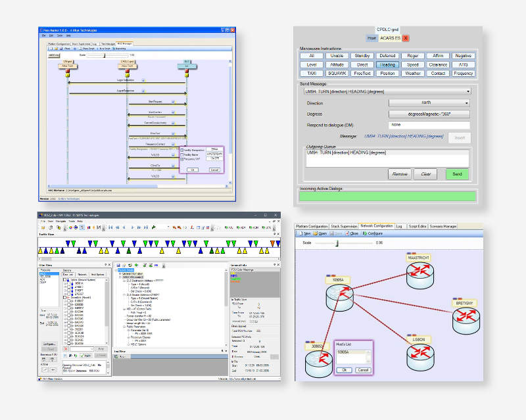
Task: Toggle the Frequency VHF checkbox
Action: coord(182,160)
